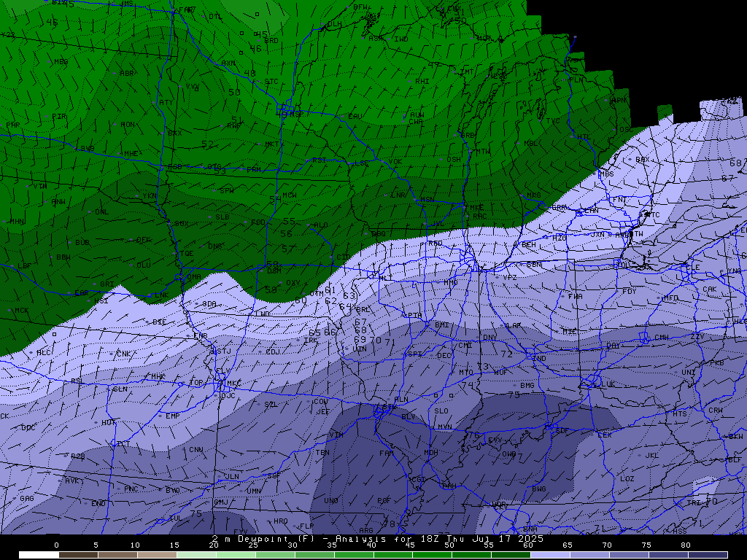Click the legend value label '10'
Viewport: 747px width, 560px height.
tap(135, 545)
